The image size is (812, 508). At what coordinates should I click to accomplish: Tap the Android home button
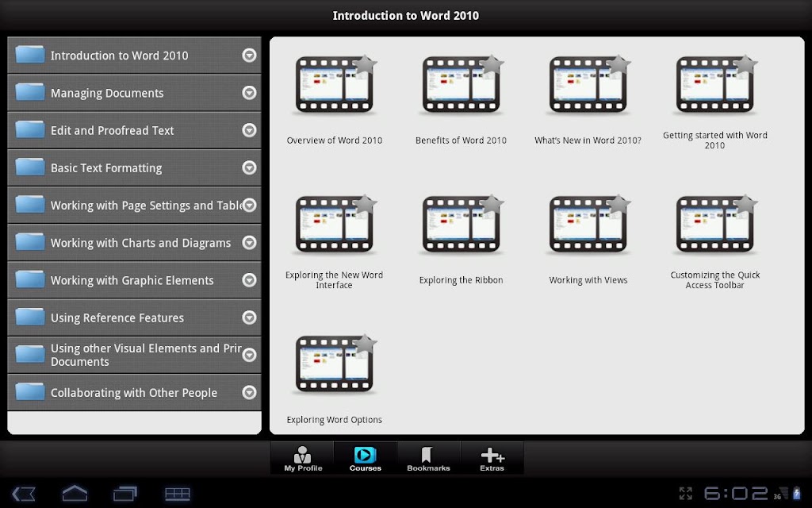pos(75,493)
